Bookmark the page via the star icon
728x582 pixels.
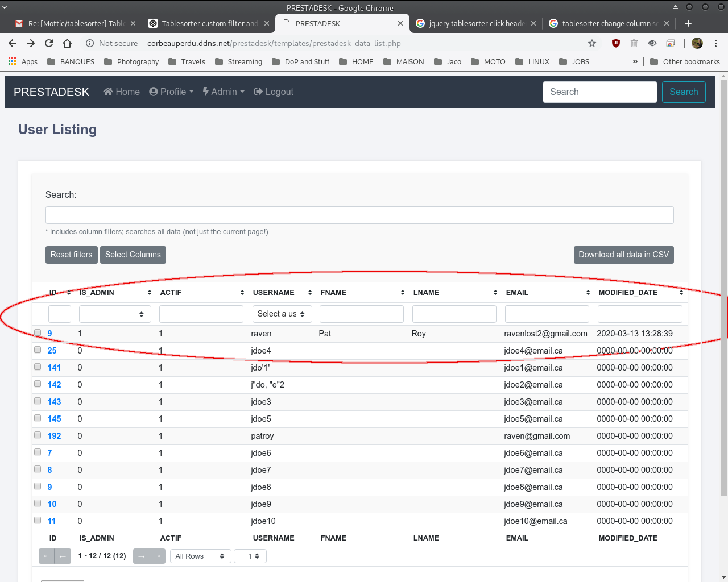[592, 43]
